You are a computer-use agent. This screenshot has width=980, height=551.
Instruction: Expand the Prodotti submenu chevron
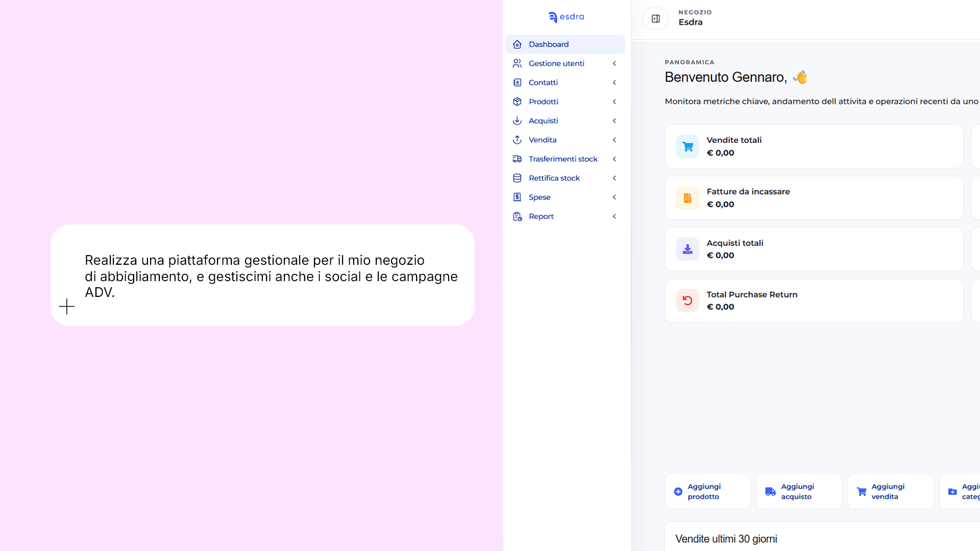[614, 102]
